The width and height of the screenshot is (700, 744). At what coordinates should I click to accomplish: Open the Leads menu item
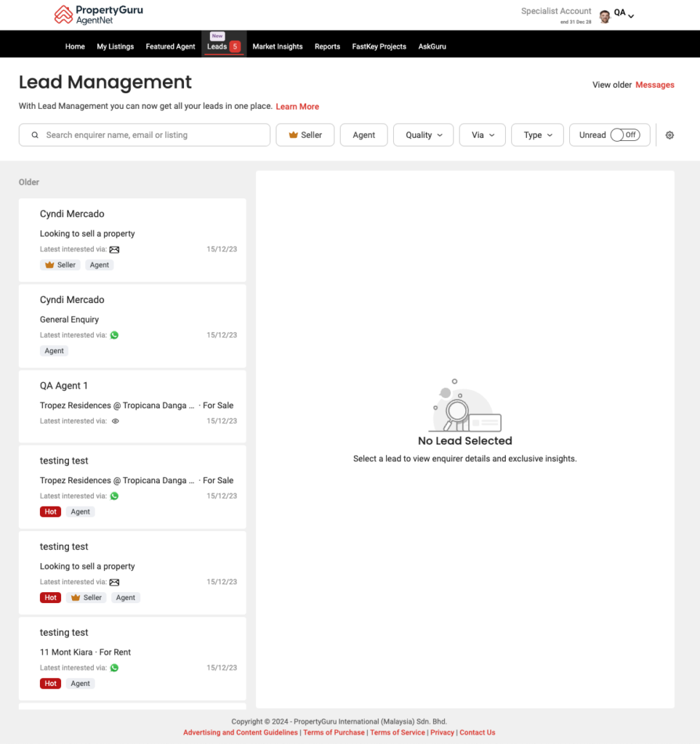(x=223, y=46)
